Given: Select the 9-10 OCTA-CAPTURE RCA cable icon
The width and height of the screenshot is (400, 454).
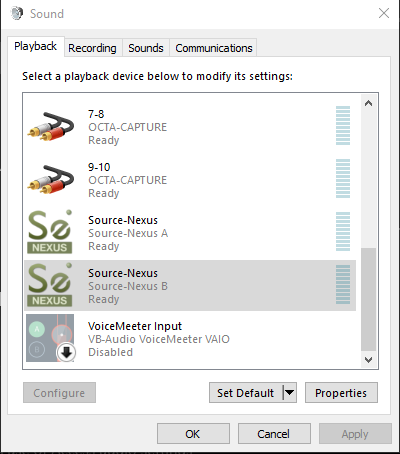Looking at the screenshot, I should point(51,180).
